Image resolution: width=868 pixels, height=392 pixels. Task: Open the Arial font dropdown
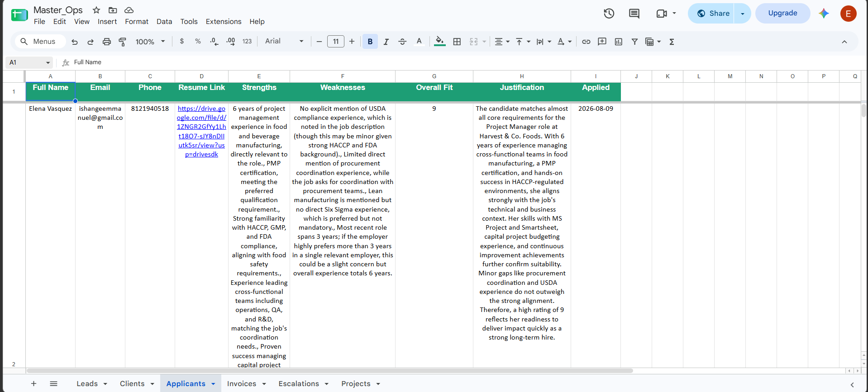click(284, 41)
